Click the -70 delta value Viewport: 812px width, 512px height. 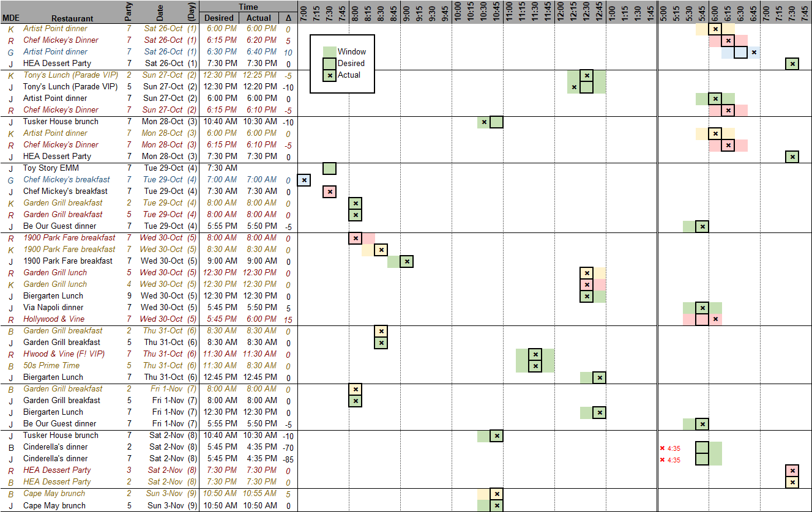coord(287,447)
